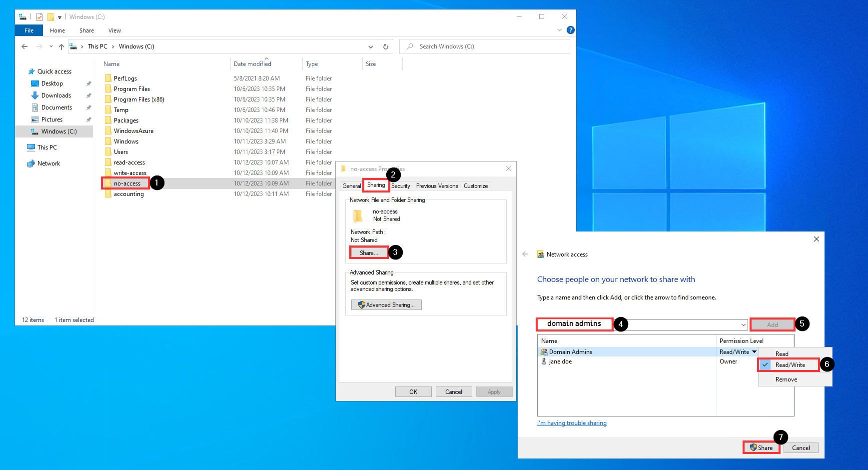Go up one folder level arrow
This screenshot has width=868, height=470.
[x=61, y=46]
